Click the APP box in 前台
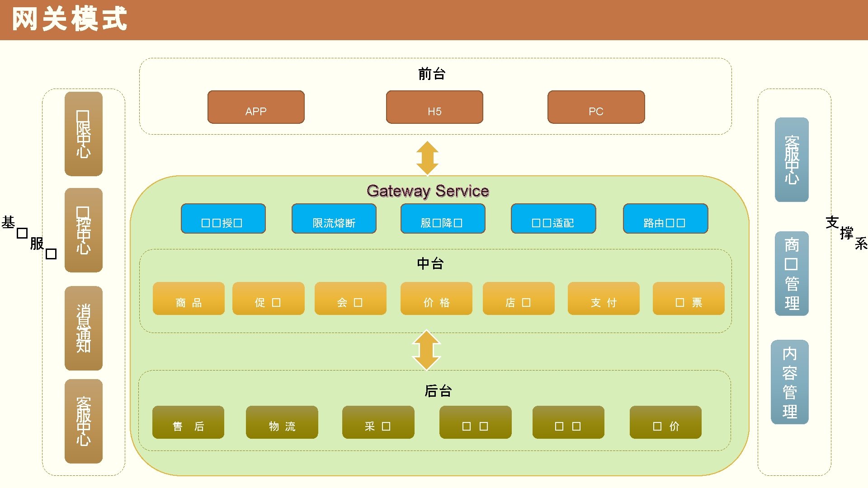 [256, 107]
